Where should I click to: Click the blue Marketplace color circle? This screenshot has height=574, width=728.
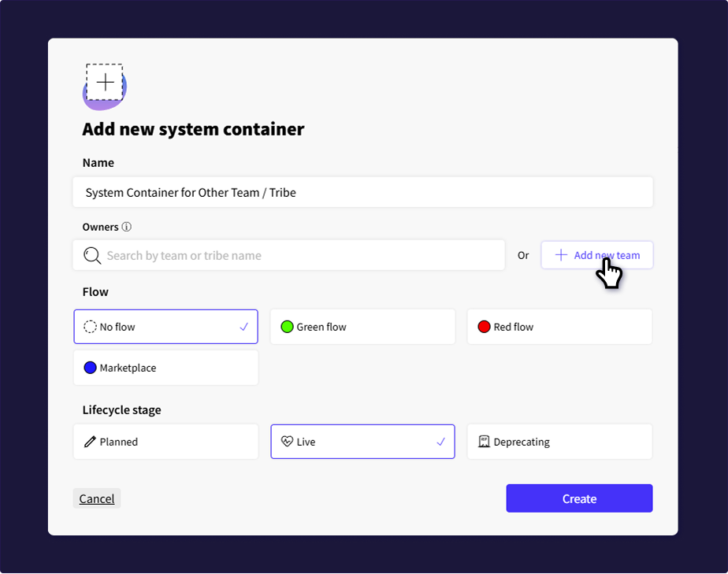[90, 368]
